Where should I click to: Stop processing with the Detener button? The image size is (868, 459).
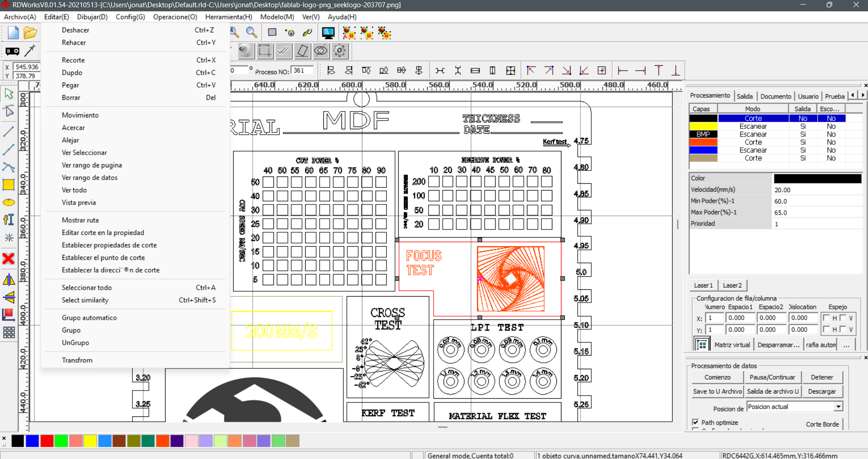[822, 377]
